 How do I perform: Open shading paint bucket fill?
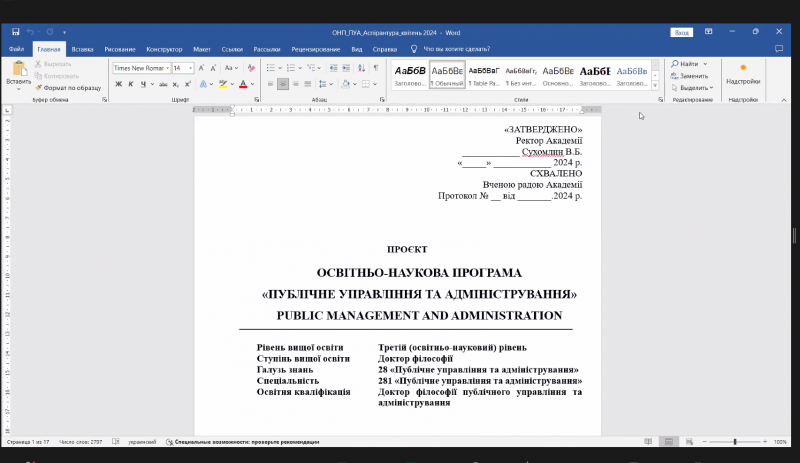346,84
